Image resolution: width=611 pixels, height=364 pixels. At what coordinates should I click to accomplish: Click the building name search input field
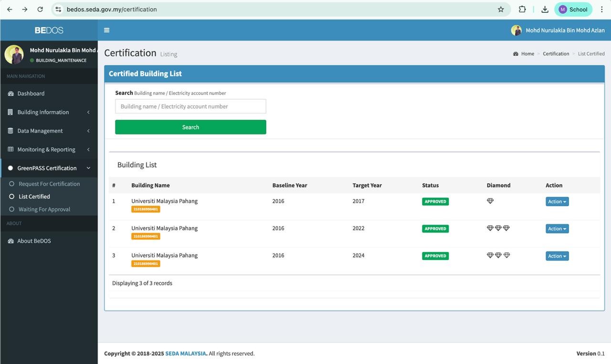(x=190, y=106)
